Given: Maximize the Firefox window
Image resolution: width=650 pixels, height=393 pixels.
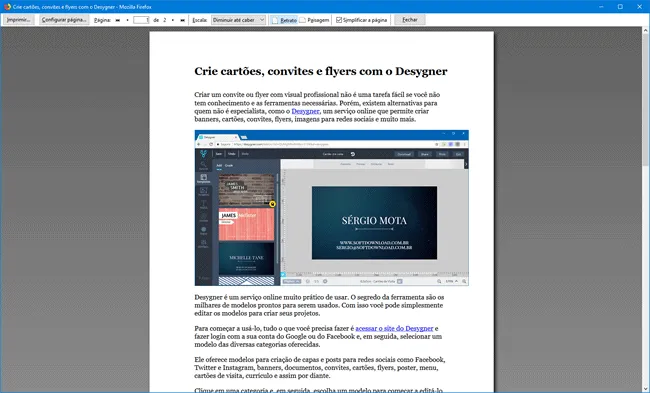Looking at the screenshot, I should tap(620, 7).
